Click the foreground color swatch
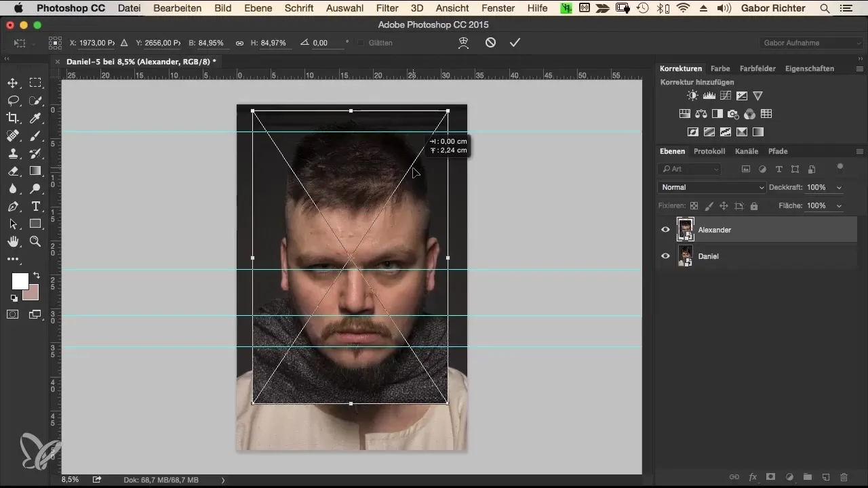Viewport: 868px width, 488px height. [20, 281]
